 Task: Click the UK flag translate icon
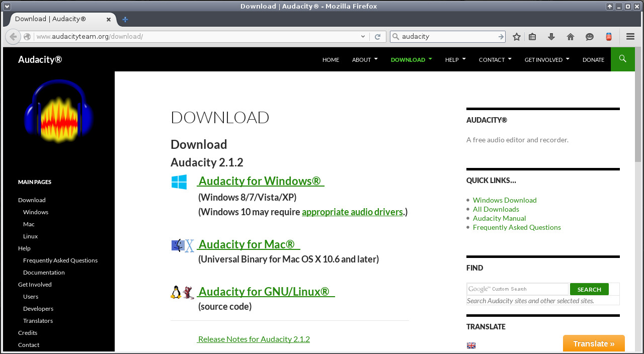tap(471, 345)
